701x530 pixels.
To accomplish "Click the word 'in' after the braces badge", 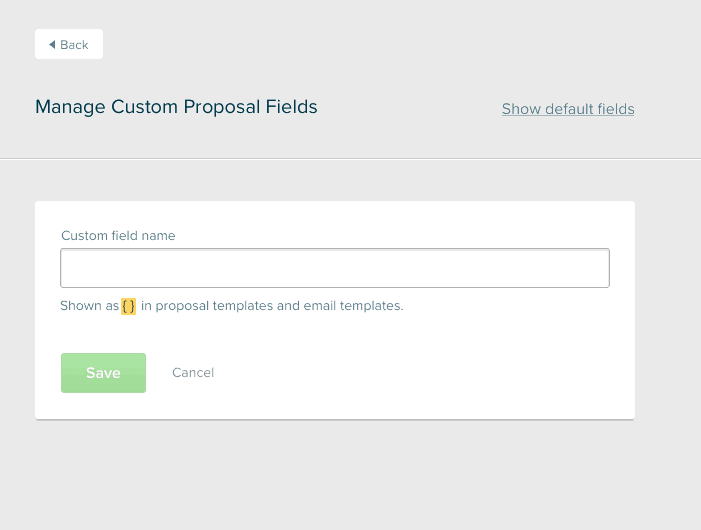I will coord(146,306).
